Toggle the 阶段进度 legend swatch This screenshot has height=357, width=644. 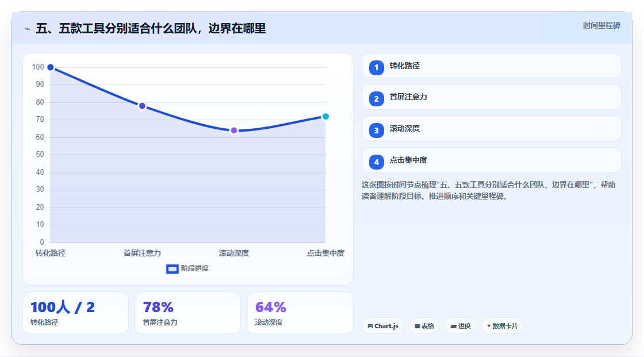point(172,269)
